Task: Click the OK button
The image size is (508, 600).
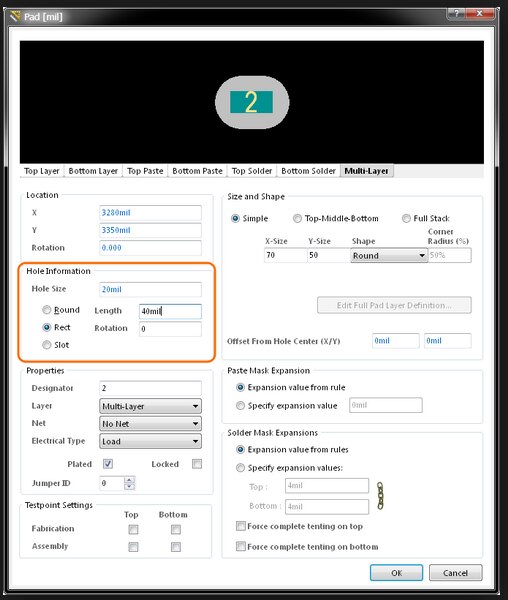Action: pyautogui.click(x=396, y=573)
